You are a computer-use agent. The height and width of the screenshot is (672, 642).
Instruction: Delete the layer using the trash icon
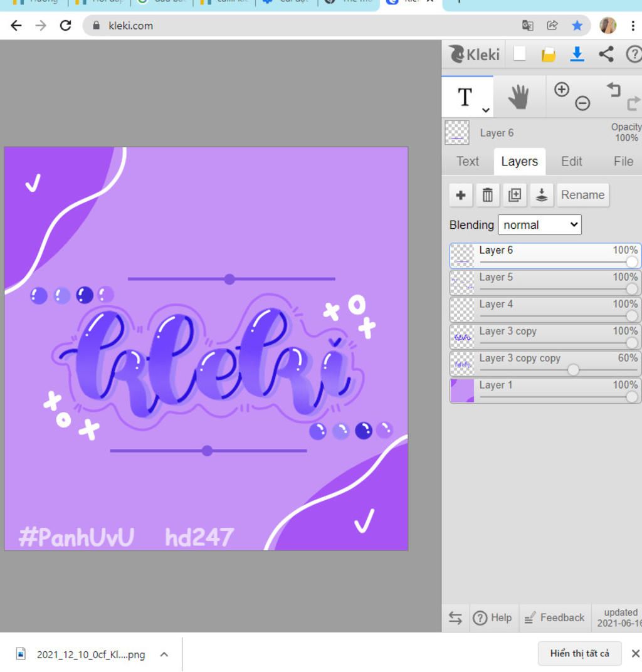pyautogui.click(x=488, y=195)
